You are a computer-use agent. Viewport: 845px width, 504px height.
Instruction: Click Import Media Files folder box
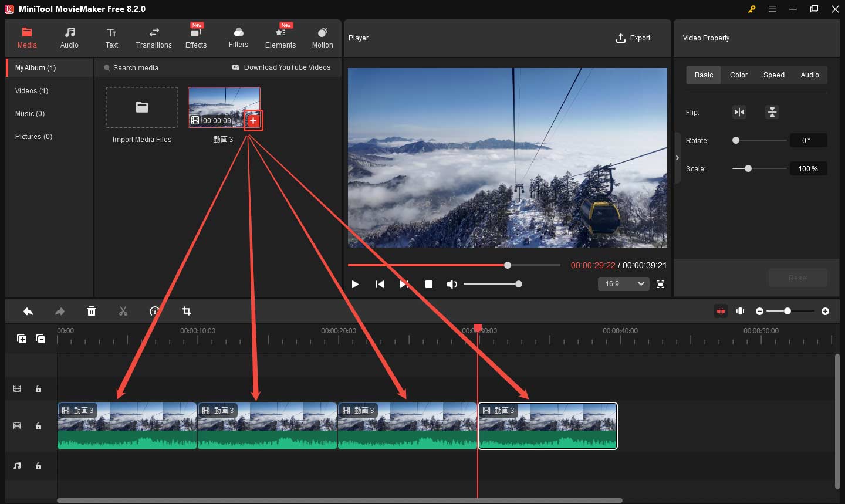coord(142,107)
